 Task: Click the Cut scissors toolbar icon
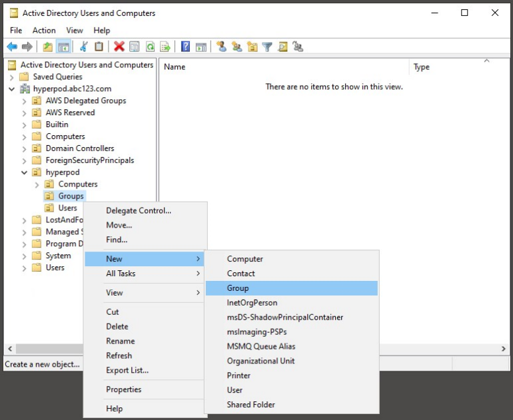(x=84, y=47)
